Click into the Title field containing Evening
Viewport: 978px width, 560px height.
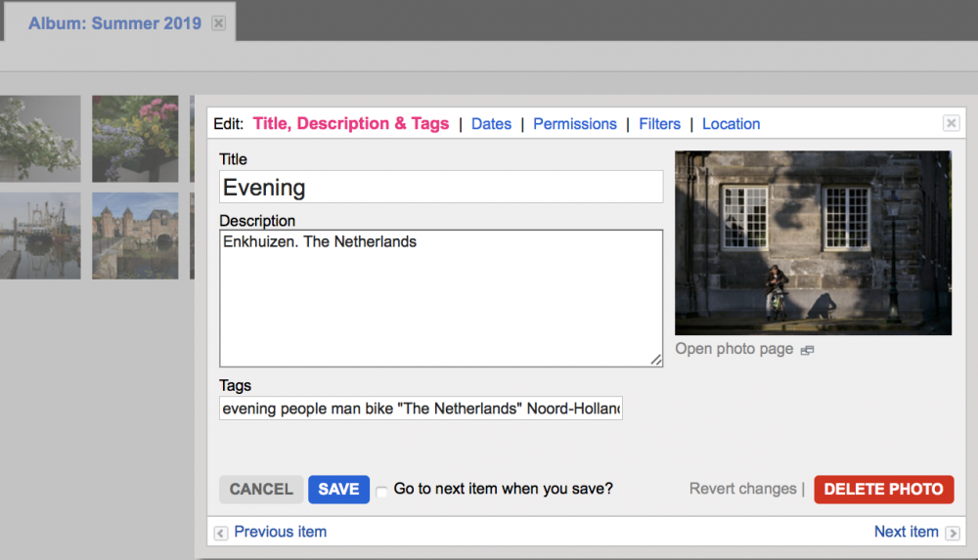coord(441,187)
